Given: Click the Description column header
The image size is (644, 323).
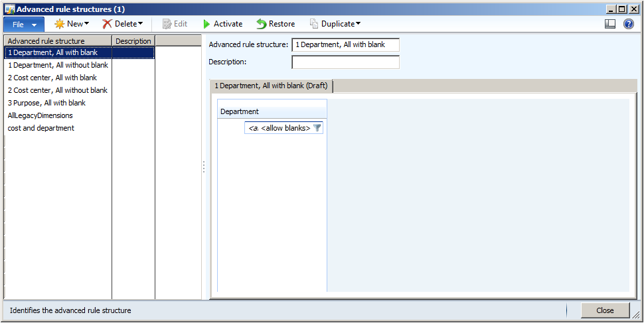Looking at the screenshot, I should coord(133,41).
